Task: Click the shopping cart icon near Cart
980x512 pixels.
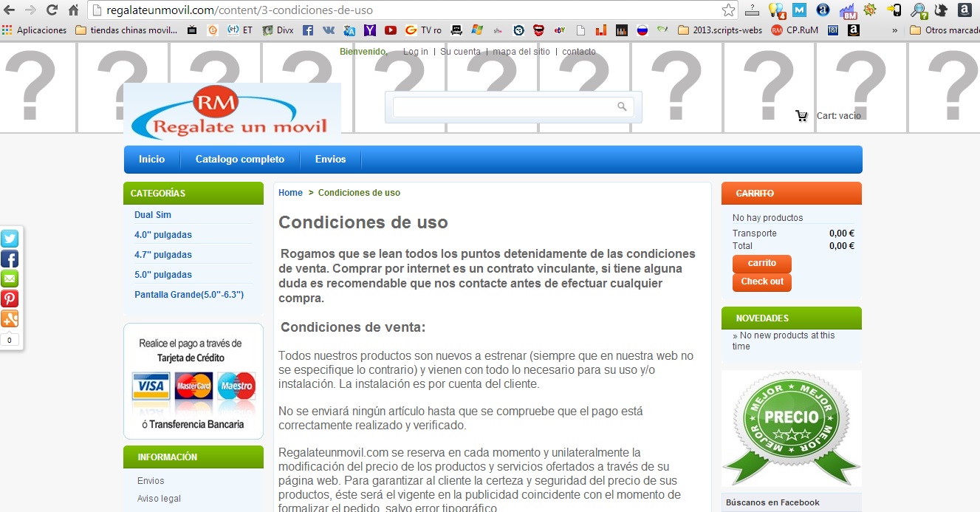Action: 801,115
